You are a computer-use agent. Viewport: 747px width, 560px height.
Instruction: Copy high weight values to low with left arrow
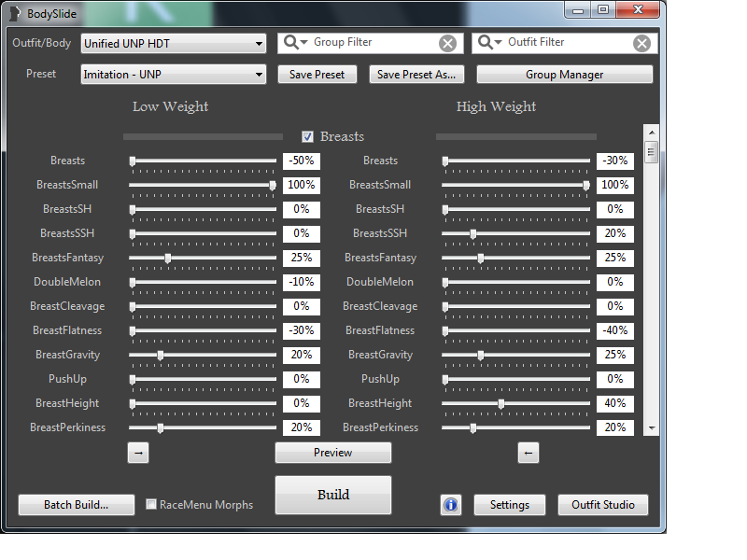(x=529, y=453)
